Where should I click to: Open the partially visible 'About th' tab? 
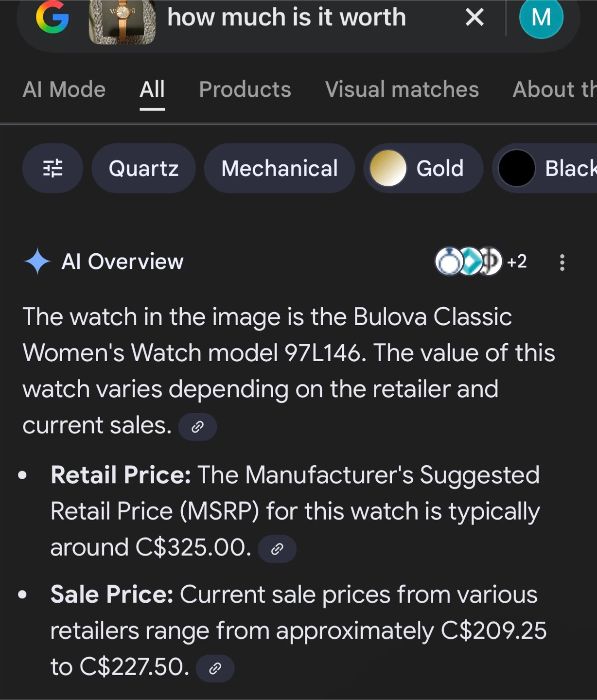(554, 89)
